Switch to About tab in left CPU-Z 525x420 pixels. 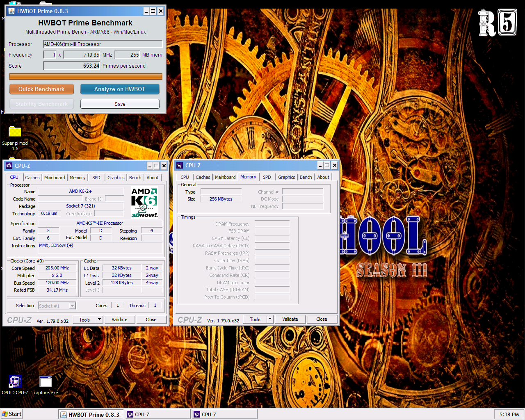(x=153, y=178)
